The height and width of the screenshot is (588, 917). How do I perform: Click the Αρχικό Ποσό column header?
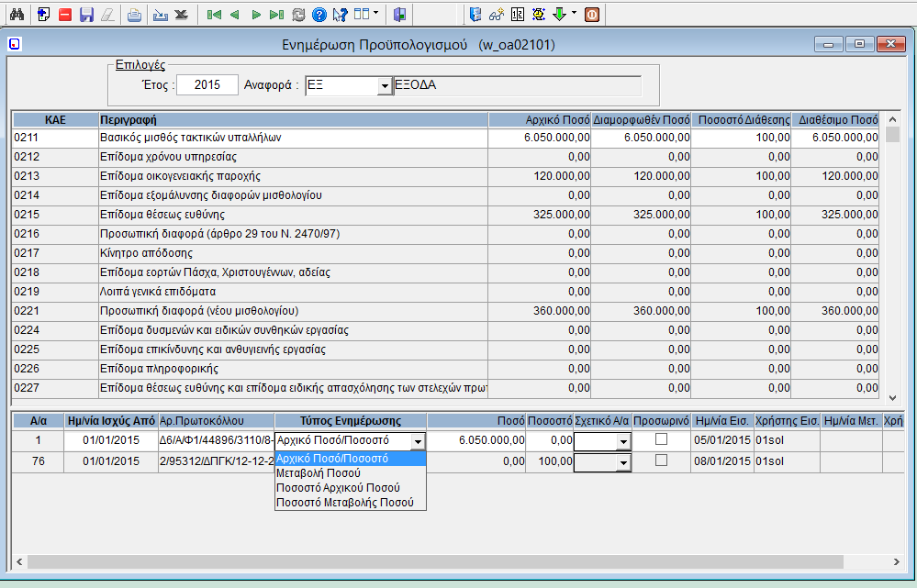click(540, 120)
